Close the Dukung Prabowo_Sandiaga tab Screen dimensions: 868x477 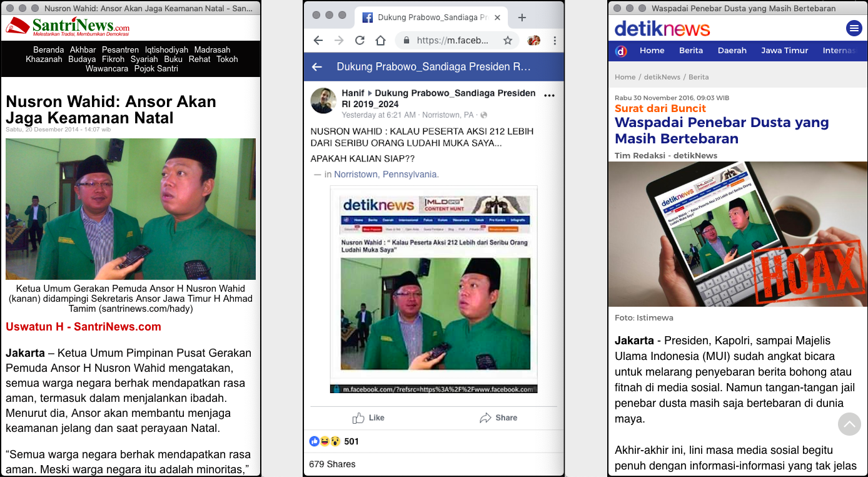click(x=498, y=18)
